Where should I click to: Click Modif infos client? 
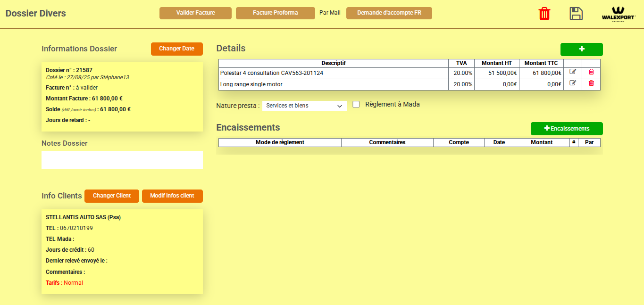click(x=172, y=196)
